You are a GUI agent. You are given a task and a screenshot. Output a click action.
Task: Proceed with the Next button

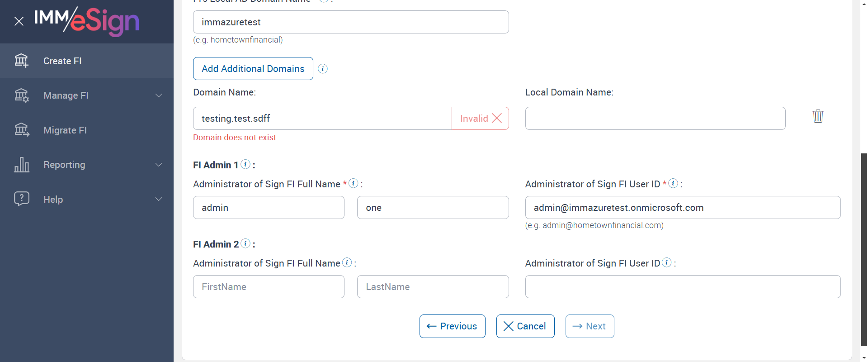(590, 326)
